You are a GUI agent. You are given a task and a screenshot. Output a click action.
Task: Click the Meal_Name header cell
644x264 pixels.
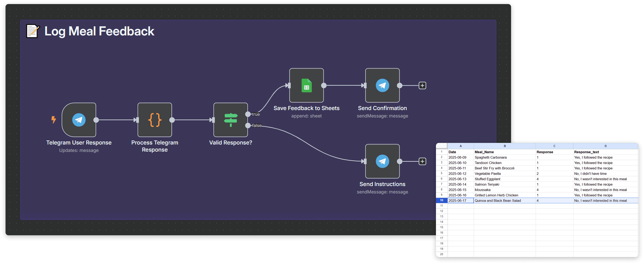[484, 152]
